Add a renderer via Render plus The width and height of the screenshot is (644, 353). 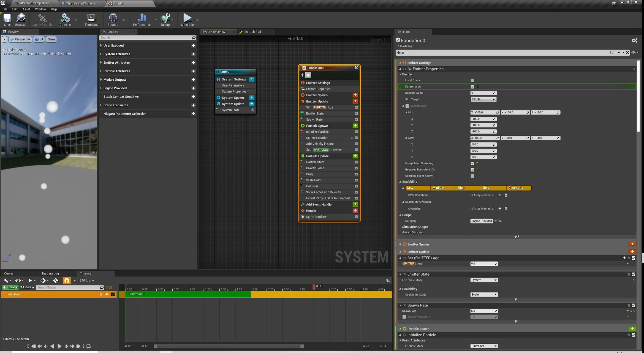355,211
